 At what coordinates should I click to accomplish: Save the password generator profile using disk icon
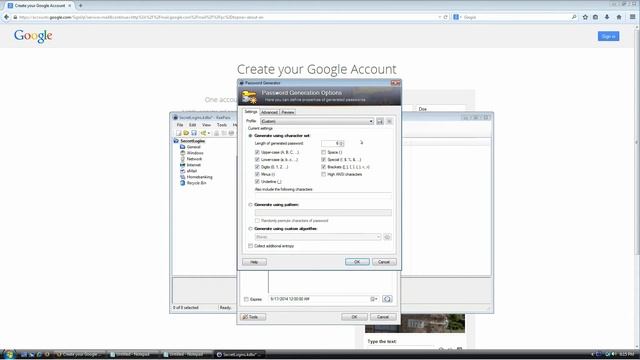[x=380, y=121]
